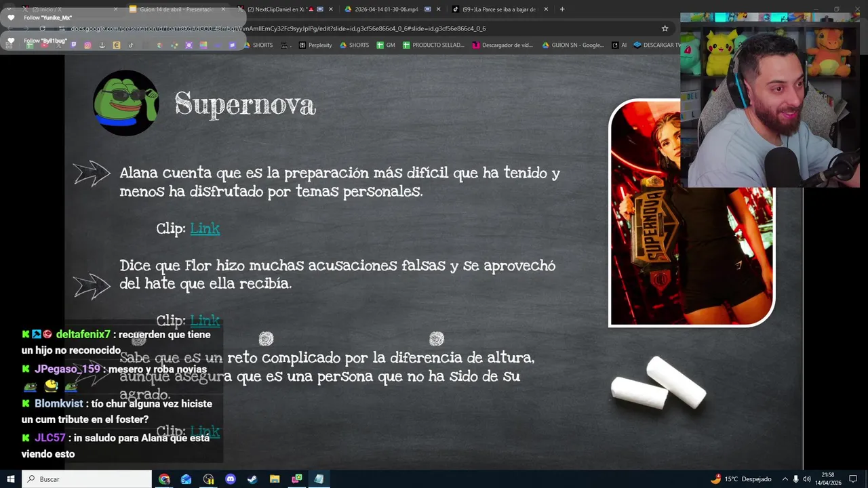This screenshot has width=868, height=488.
Task: Open Discord from the taskbar
Action: pyautogui.click(x=230, y=479)
